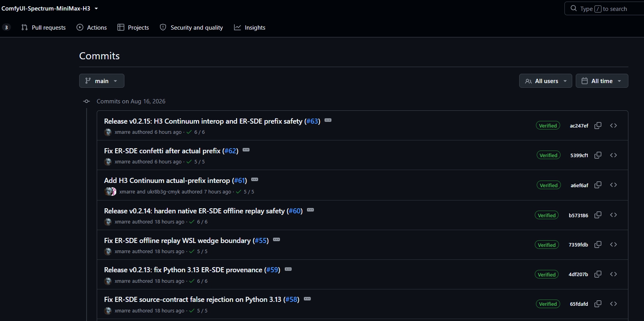Viewport: 644px width, 321px height.
Task: Browse repository at commit ac247ef
Action: [614, 126]
